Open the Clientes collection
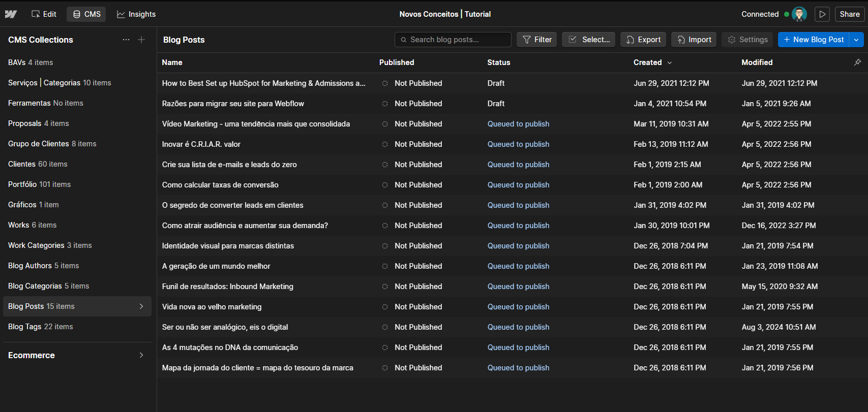The width and height of the screenshot is (868, 412). (77, 164)
